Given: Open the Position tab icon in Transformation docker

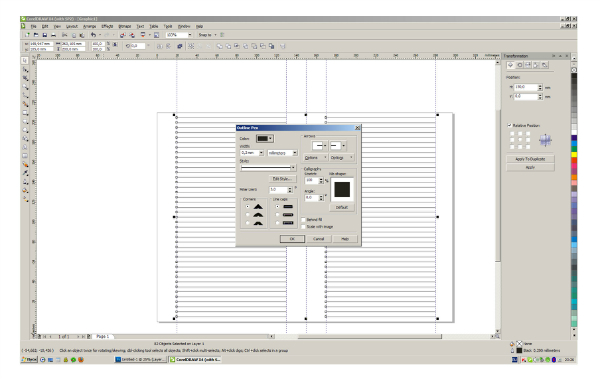Looking at the screenshot, I should click(510, 65).
